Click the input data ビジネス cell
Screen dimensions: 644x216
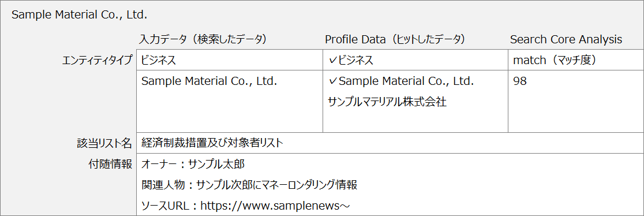tap(230, 61)
